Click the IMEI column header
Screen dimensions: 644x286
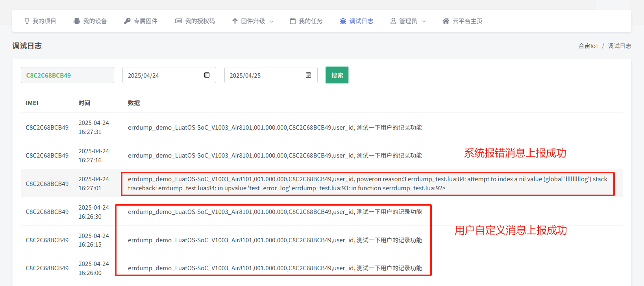pos(32,103)
